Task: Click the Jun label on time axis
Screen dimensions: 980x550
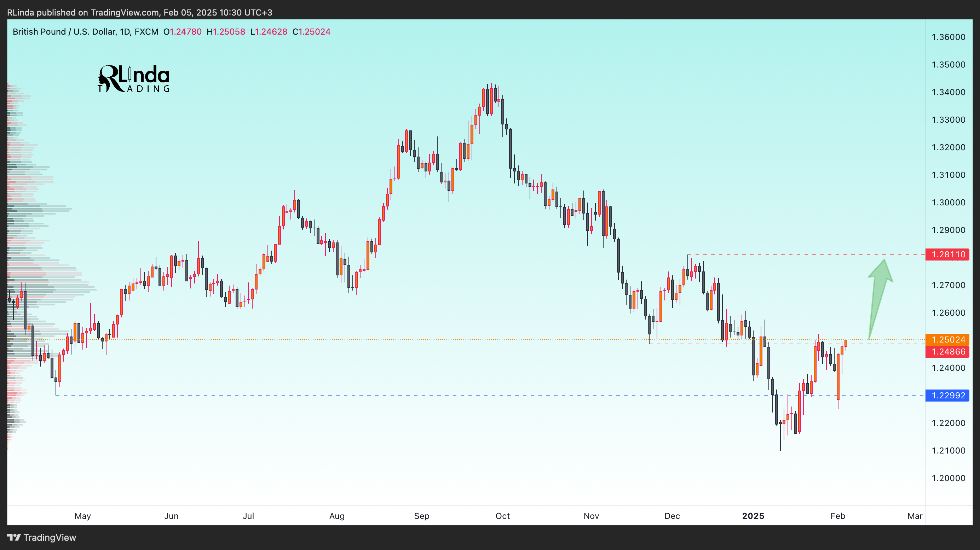Action: coord(171,516)
